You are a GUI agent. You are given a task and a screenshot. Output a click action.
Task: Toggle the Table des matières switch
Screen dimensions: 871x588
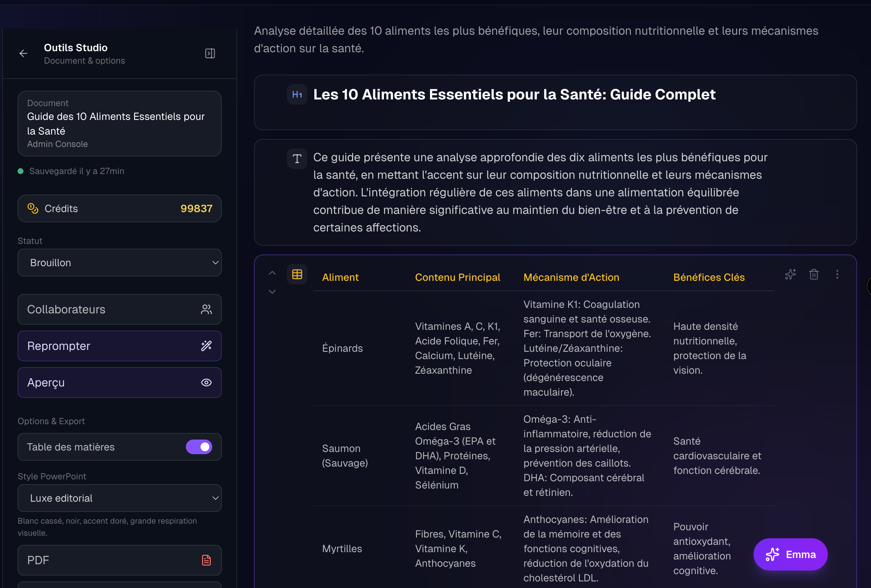point(199,447)
